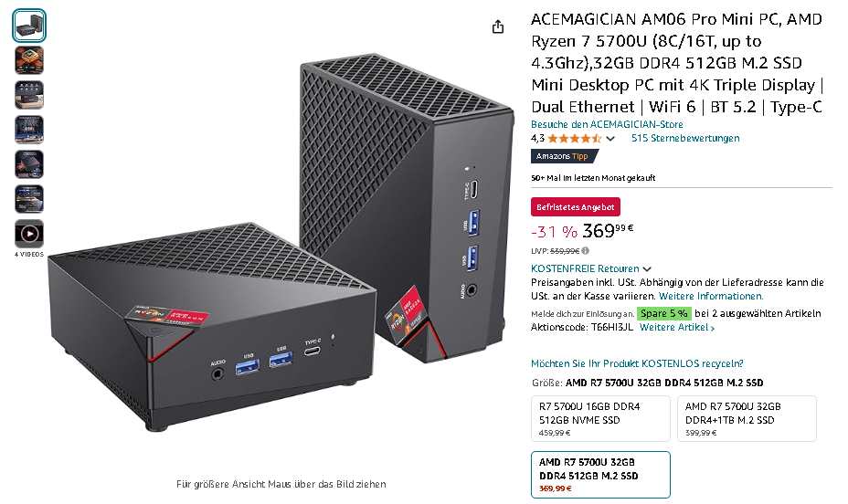Show the third product image thumbnail
The height and width of the screenshot is (504, 848).
tap(29, 95)
